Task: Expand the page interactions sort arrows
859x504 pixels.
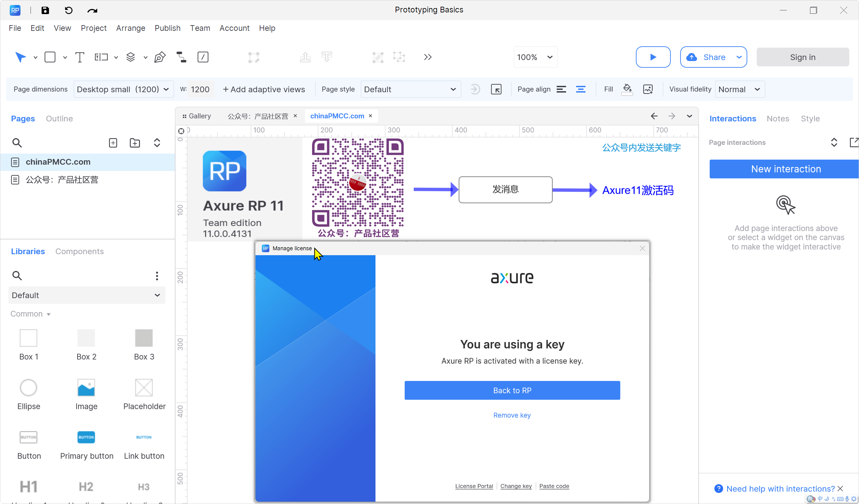Action: click(834, 142)
